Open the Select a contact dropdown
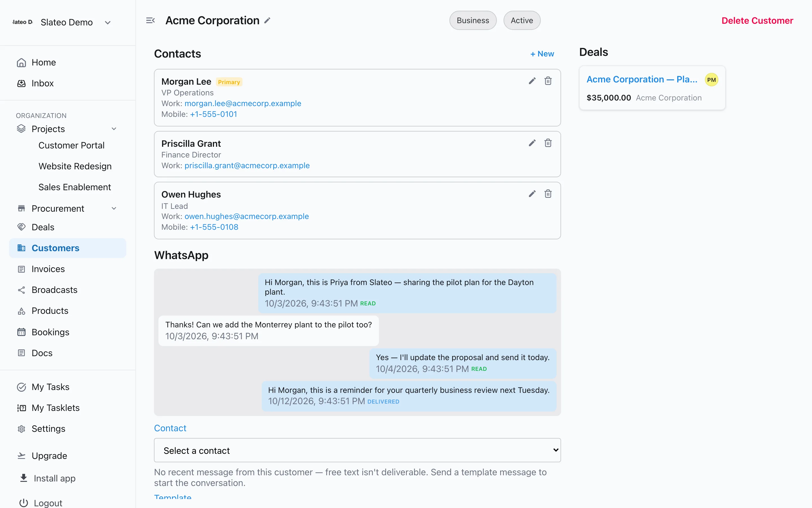This screenshot has width=812, height=508. coord(357,450)
